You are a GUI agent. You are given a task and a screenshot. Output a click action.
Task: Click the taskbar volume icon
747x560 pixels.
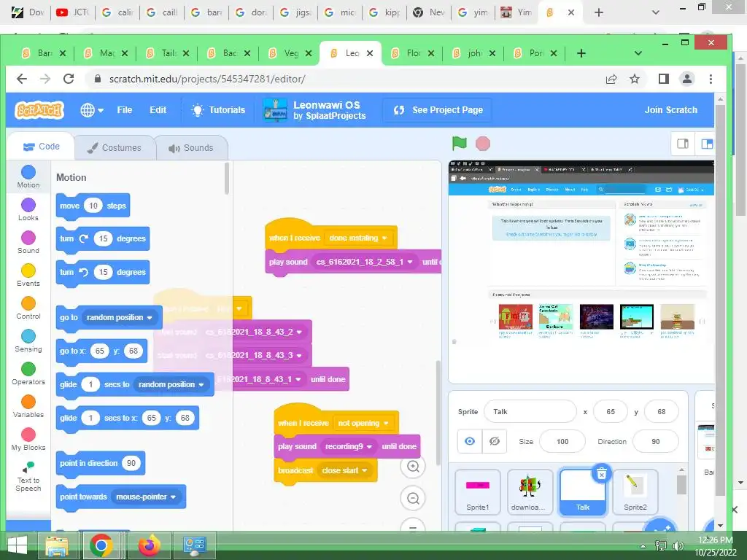[x=678, y=545]
